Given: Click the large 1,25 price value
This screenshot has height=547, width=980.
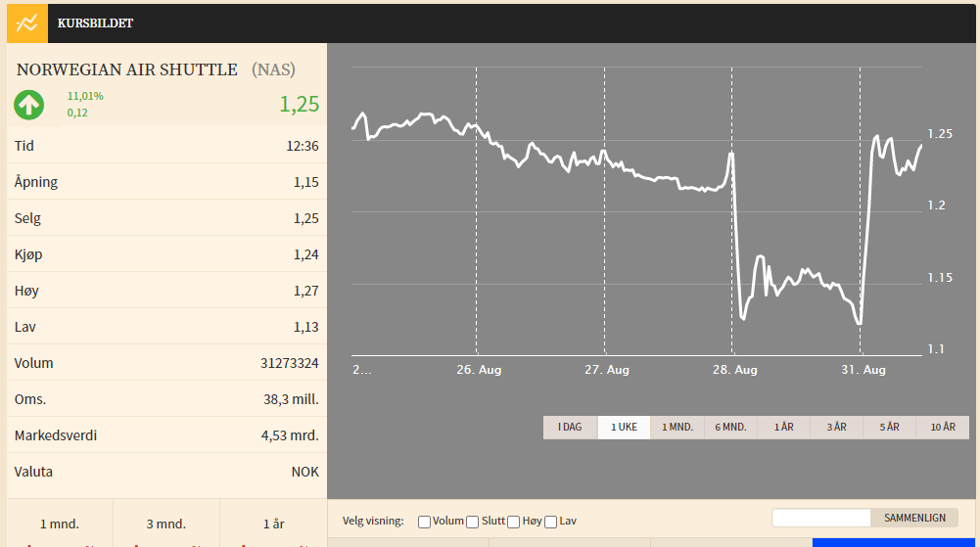Looking at the screenshot, I should (300, 105).
